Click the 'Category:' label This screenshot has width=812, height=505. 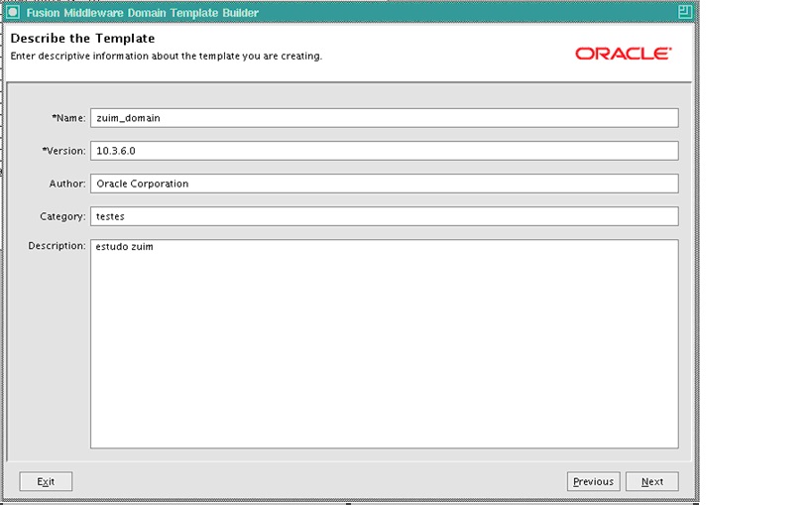[62, 216]
